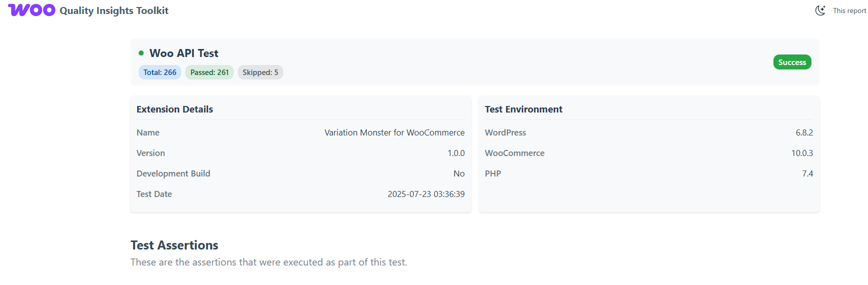Click the Test Assertions section heading
This screenshot has width=868, height=285.
(x=174, y=245)
